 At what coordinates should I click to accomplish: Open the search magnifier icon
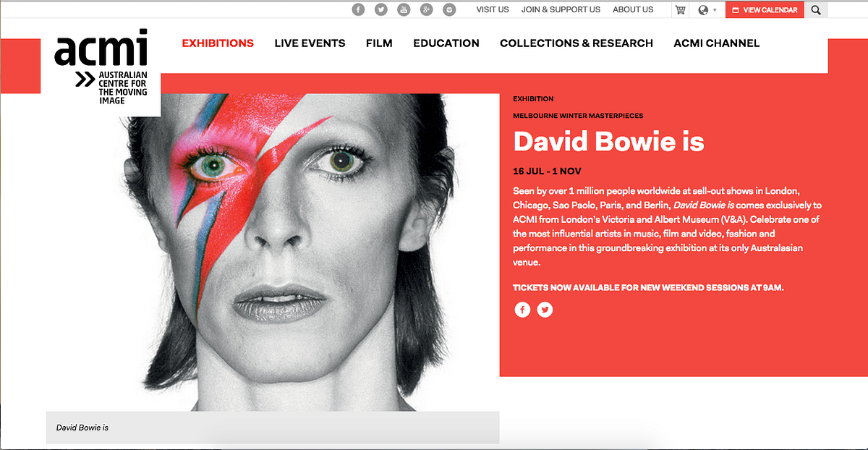click(x=816, y=9)
